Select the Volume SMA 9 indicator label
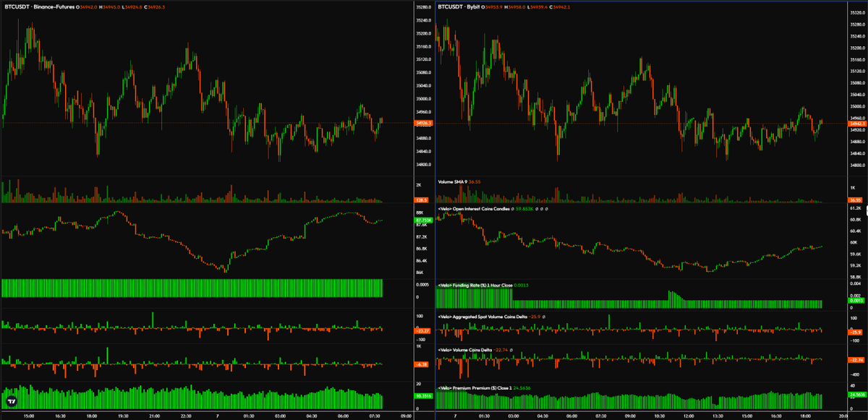Viewport: 868px width, 420px height. coord(452,182)
